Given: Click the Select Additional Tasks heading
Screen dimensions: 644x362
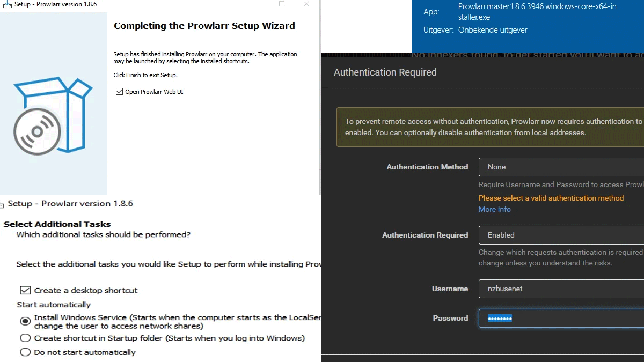Looking at the screenshot, I should tap(57, 224).
